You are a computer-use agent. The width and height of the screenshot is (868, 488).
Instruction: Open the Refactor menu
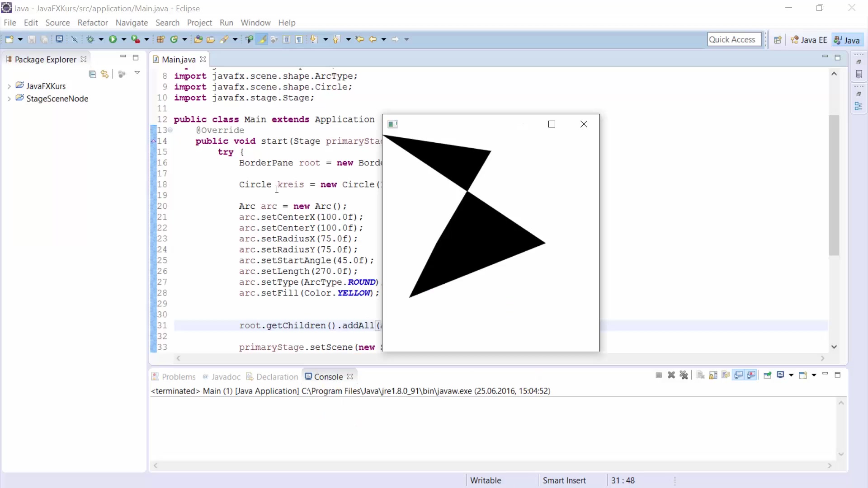tap(92, 23)
